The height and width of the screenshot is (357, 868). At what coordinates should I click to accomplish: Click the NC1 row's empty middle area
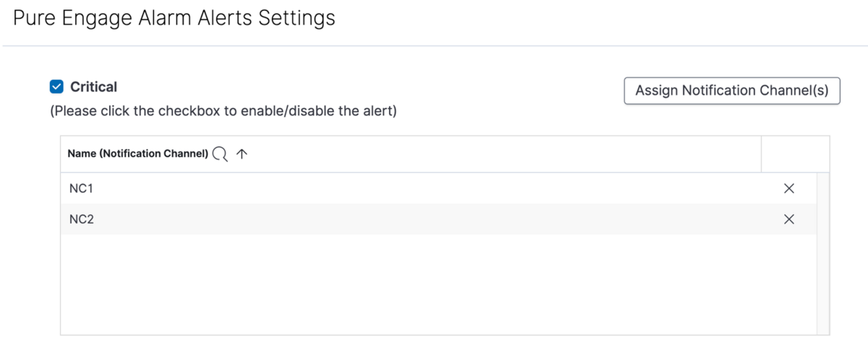[x=434, y=189]
